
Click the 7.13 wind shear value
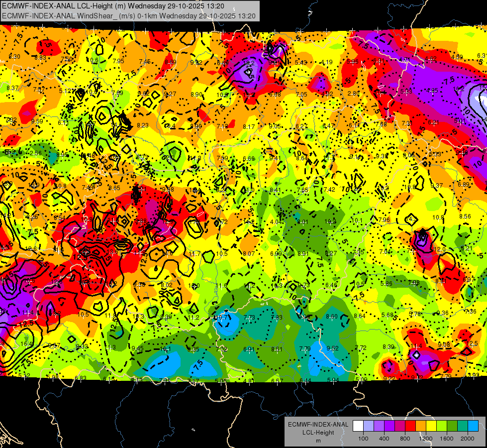tap(222, 126)
